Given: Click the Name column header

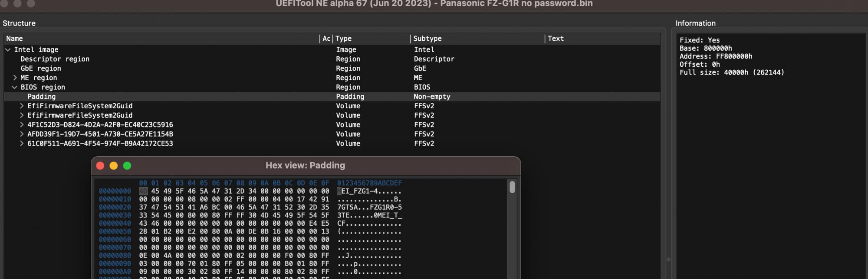Looking at the screenshot, I should click(161, 39).
